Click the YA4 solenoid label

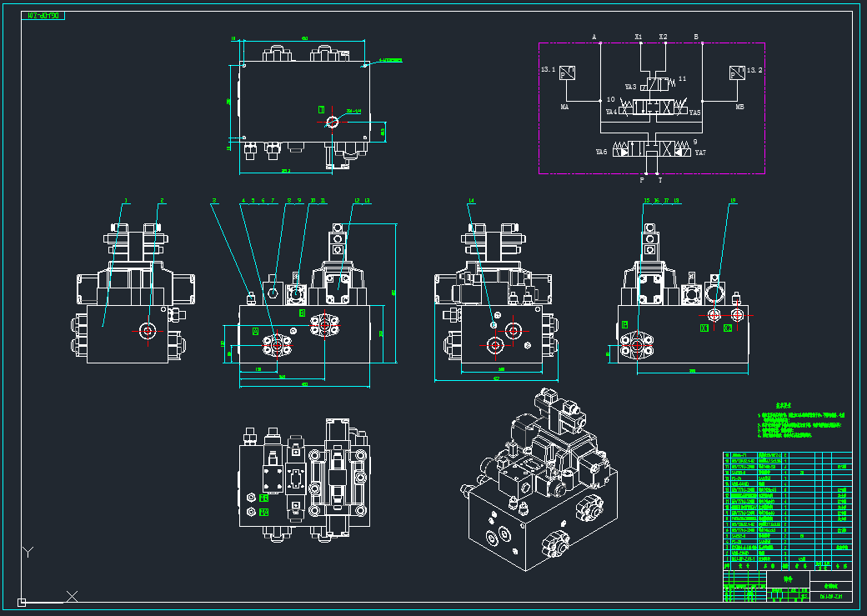pos(611,112)
